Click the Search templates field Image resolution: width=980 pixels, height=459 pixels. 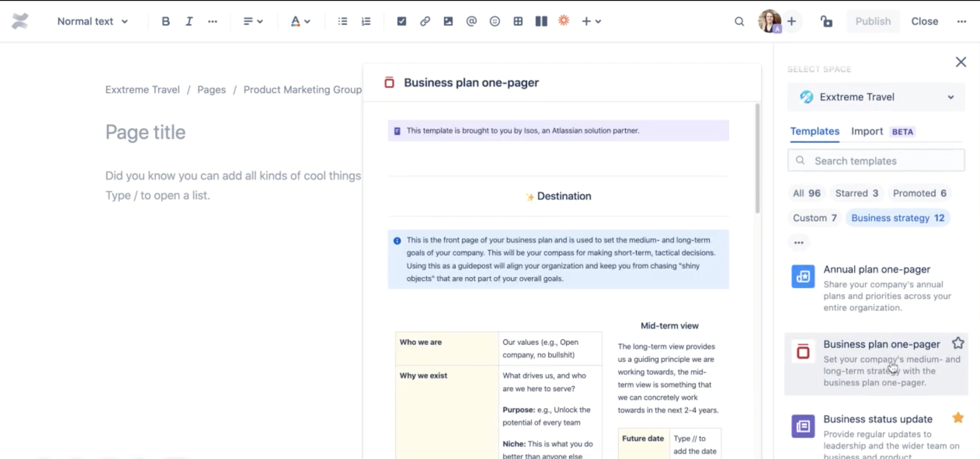(876, 161)
